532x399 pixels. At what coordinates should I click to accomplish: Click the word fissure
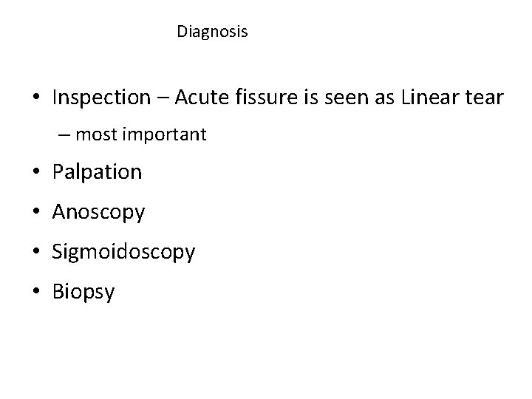pyautogui.click(x=266, y=97)
